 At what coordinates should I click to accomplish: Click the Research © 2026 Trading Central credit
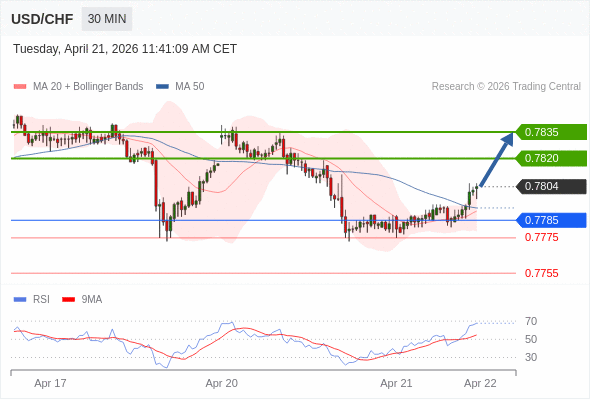coord(506,87)
